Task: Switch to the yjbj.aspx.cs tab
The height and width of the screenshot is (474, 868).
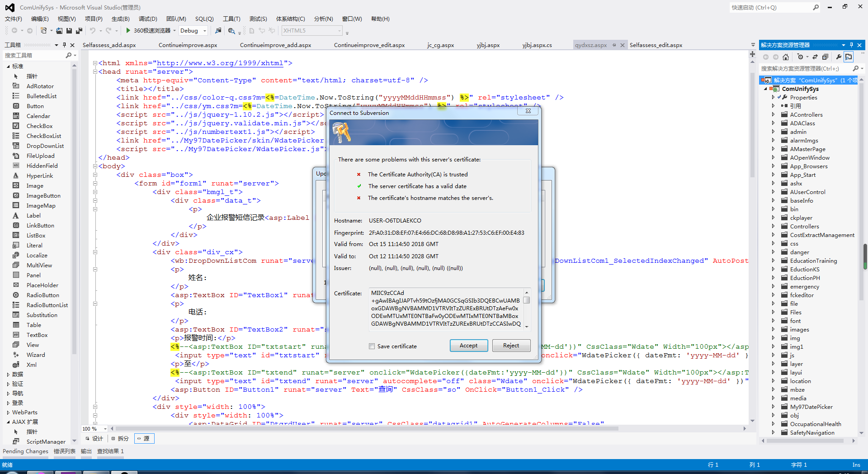Action: coord(537,45)
